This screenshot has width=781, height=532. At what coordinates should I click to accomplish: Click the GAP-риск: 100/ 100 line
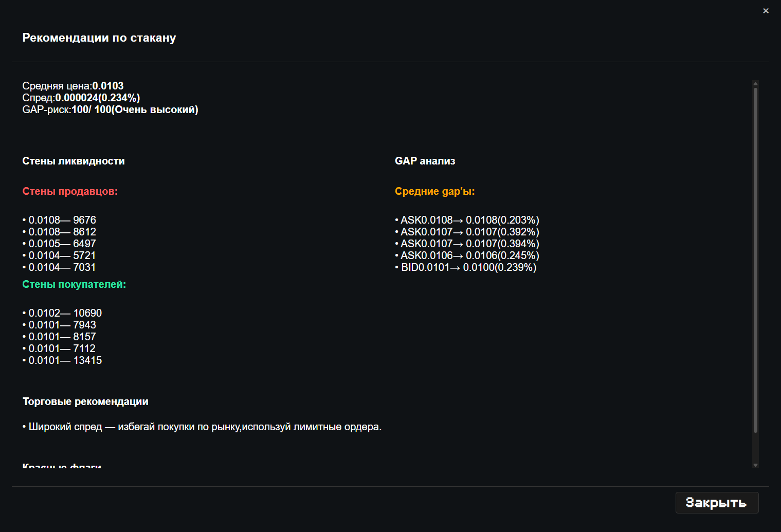110,109
